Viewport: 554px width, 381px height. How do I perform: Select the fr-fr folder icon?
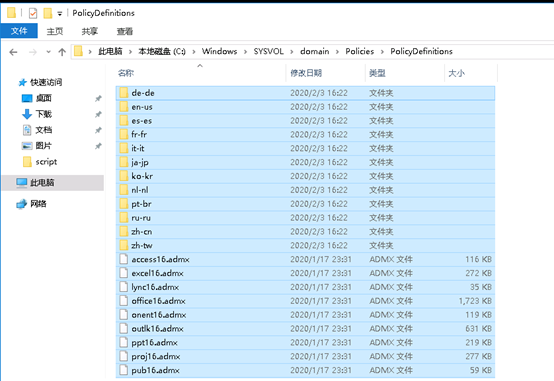click(124, 134)
